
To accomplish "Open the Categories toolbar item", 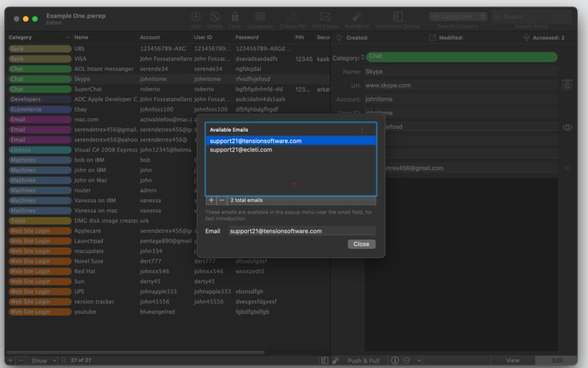I will 260,17.
